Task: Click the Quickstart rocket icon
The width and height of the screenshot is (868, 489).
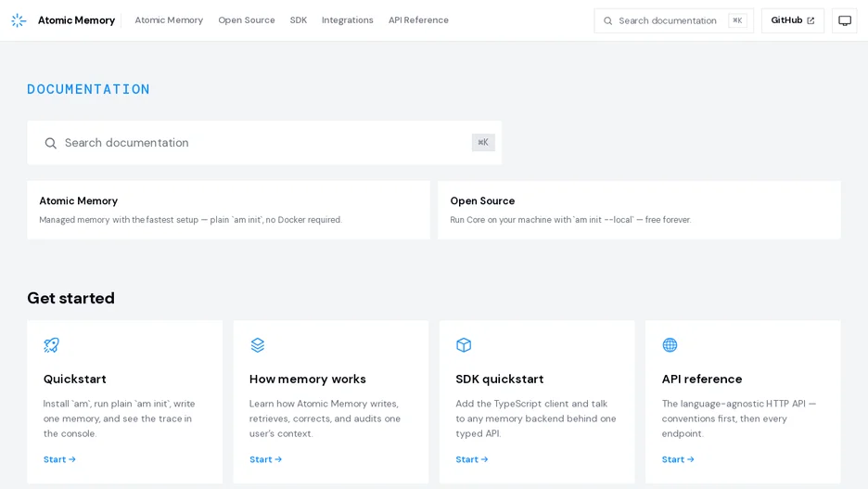Action: click(52, 345)
